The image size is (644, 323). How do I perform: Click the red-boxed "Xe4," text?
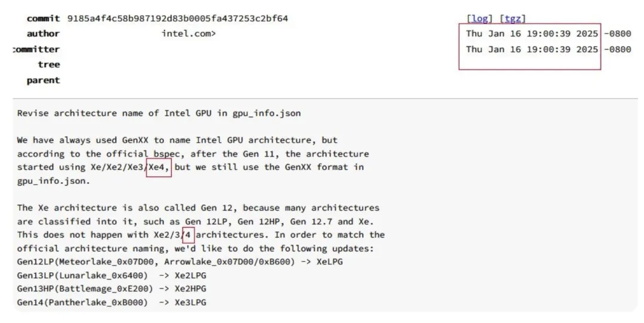(x=159, y=167)
